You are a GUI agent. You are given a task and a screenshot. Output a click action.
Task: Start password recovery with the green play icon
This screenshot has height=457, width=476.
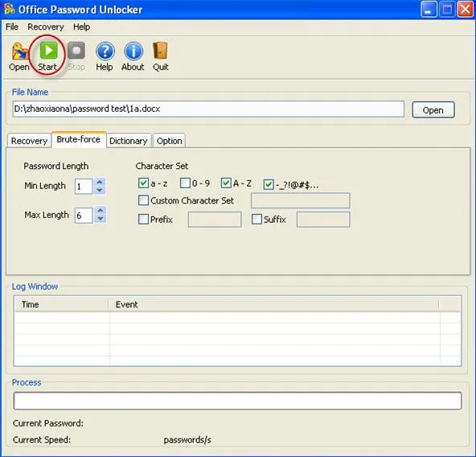click(48, 51)
